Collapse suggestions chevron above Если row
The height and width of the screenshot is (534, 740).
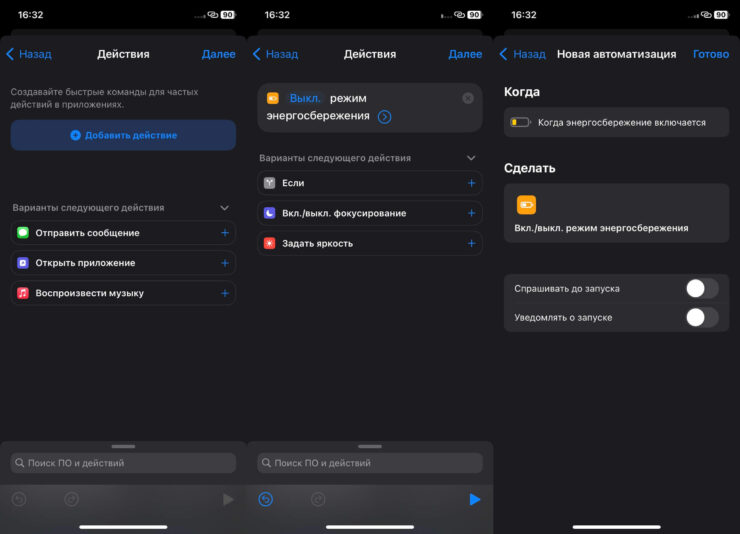point(471,158)
